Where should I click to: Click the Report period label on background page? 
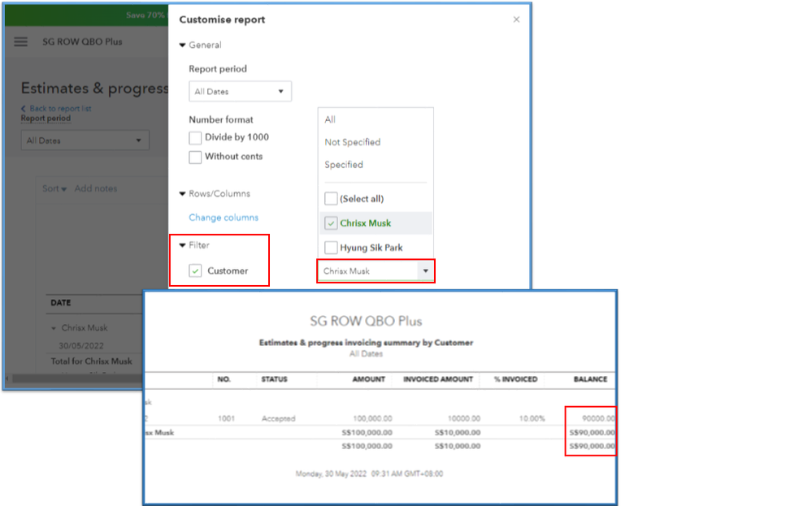click(x=46, y=119)
